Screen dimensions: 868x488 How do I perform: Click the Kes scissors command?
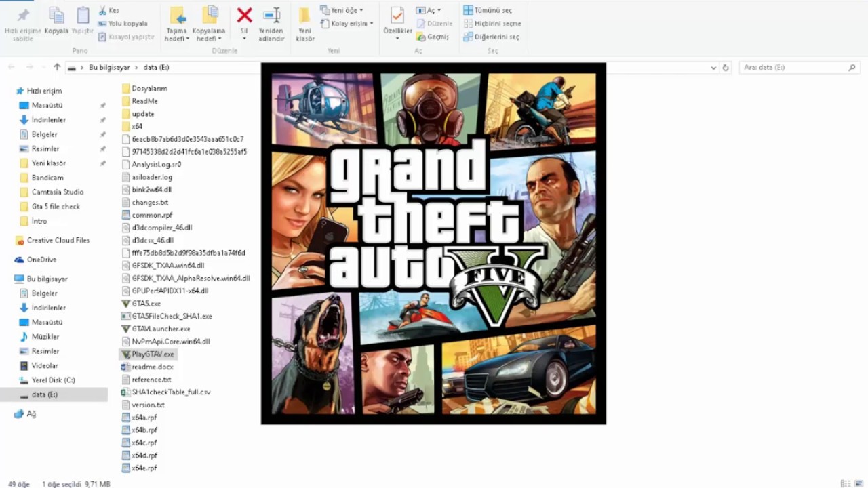[x=108, y=10]
